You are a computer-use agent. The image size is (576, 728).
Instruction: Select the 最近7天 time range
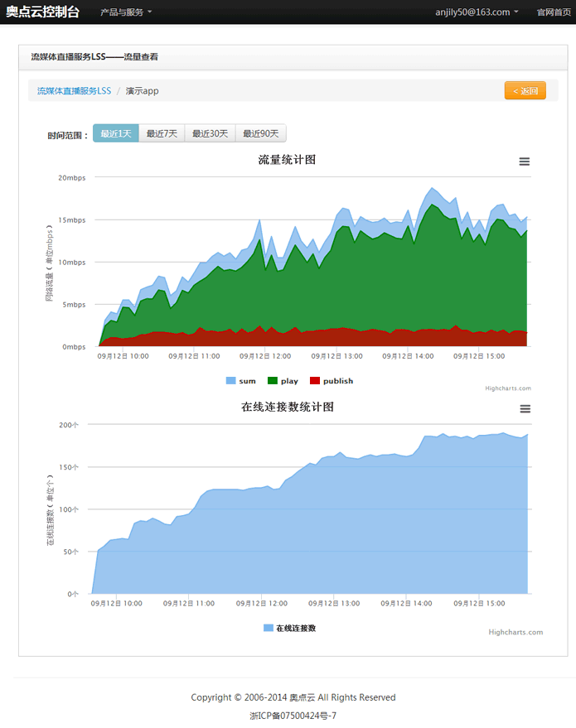point(162,133)
